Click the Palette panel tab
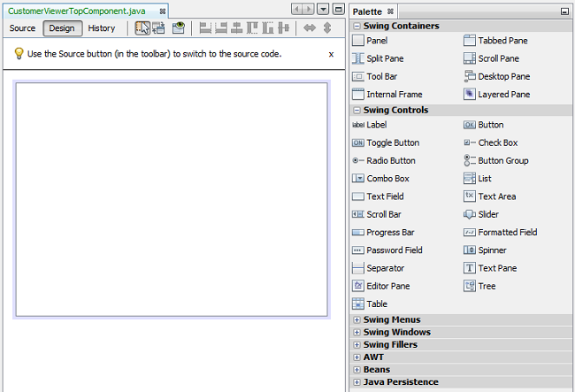Image resolution: width=575 pixels, height=392 pixels. tap(368, 11)
